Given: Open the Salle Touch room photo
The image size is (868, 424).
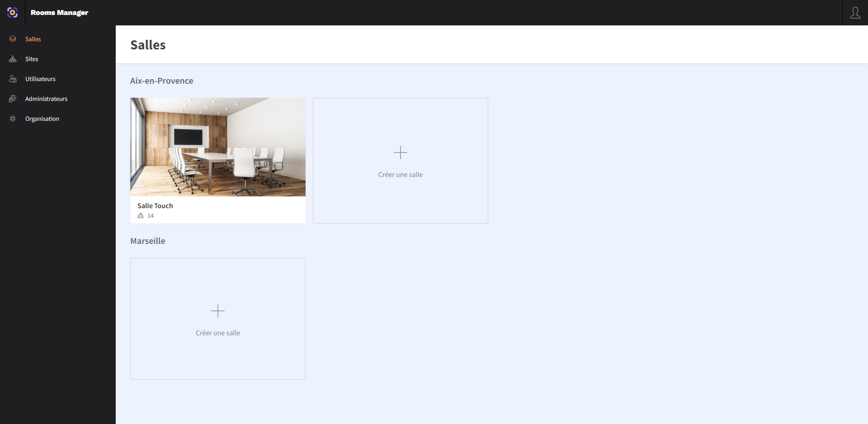Looking at the screenshot, I should pos(217,147).
